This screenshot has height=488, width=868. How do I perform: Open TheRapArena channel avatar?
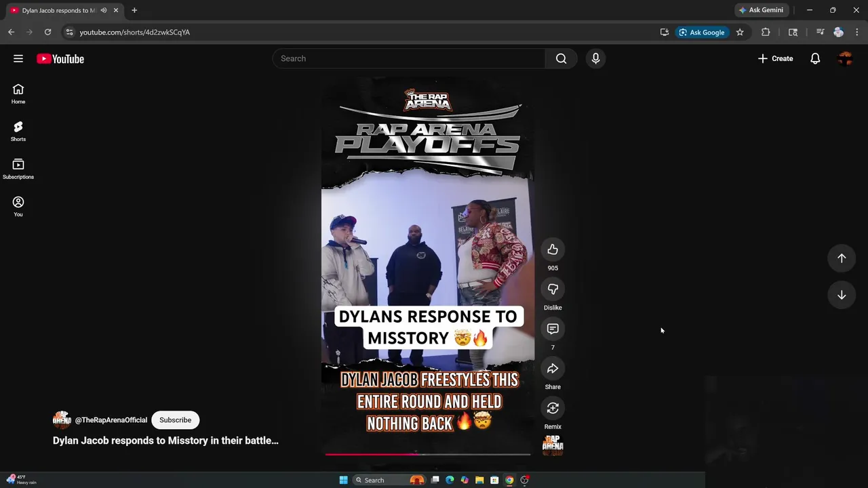[62, 420]
